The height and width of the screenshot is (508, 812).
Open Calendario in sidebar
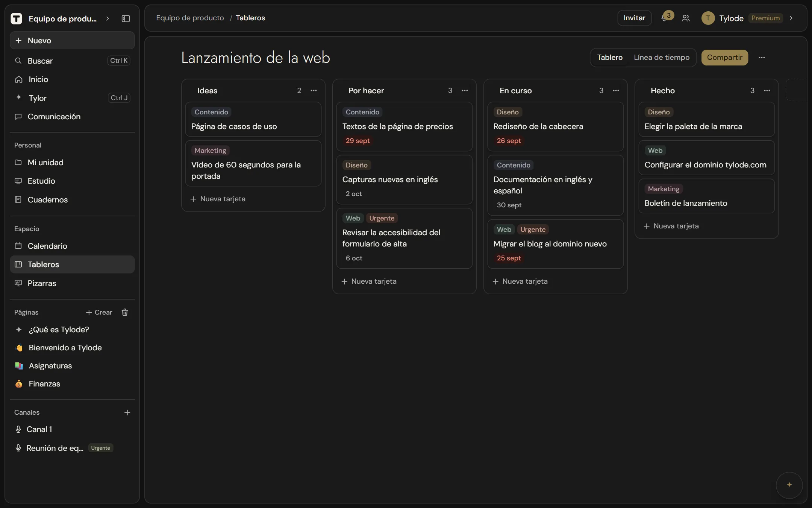point(72,246)
